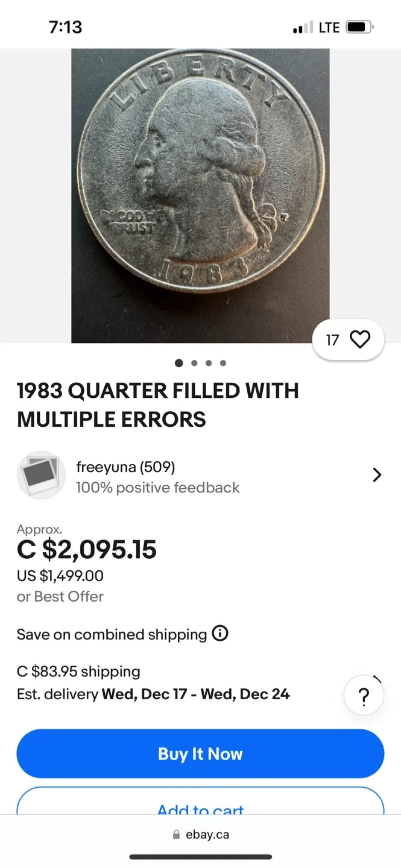This screenshot has width=401, height=868.
Task: Tap the battery indicator icon
Action: coord(359,27)
